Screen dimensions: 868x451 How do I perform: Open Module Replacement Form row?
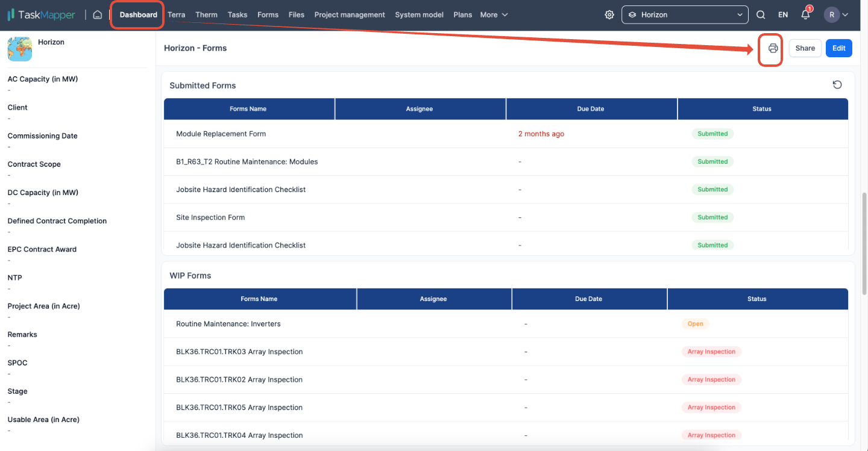tap(506, 134)
